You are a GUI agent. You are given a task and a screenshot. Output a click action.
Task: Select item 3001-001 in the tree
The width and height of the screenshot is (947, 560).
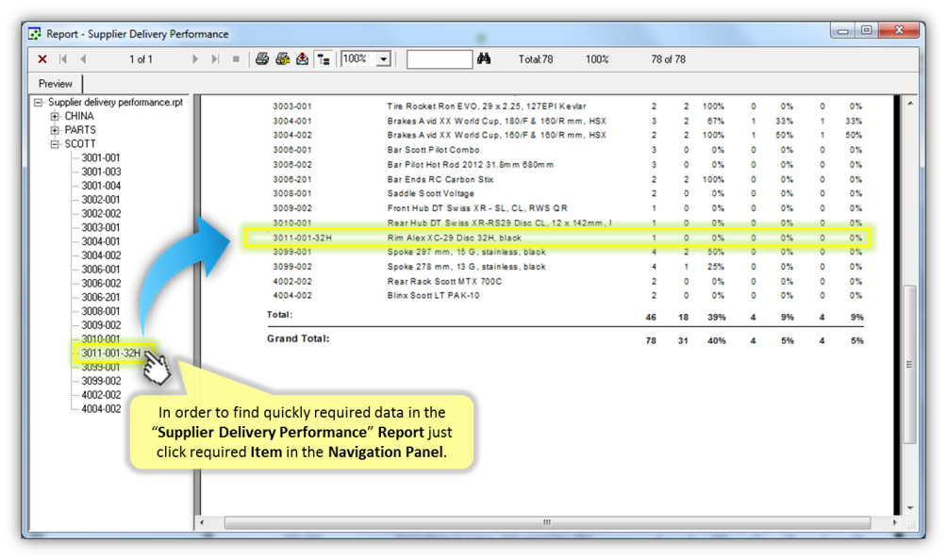tap(101, 158)
